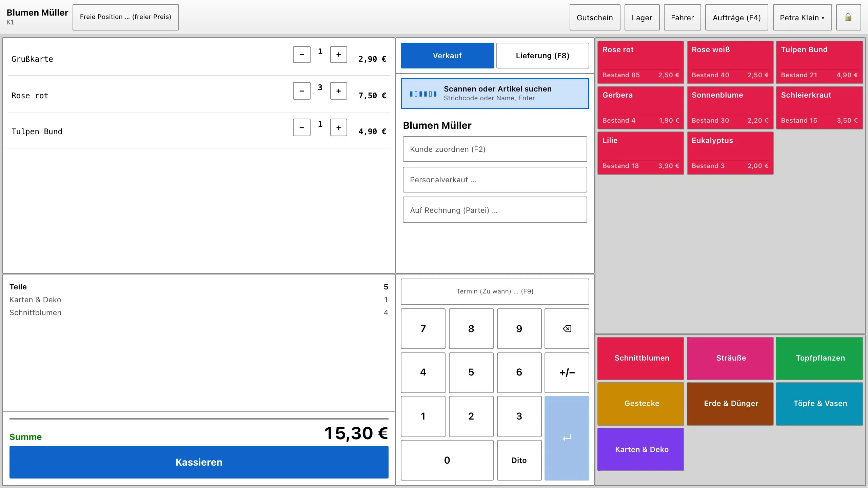This screenshot has width=868, height=488.
Task: Increase quantity of Tulpen Bund
Action: (x=338, y=127)
